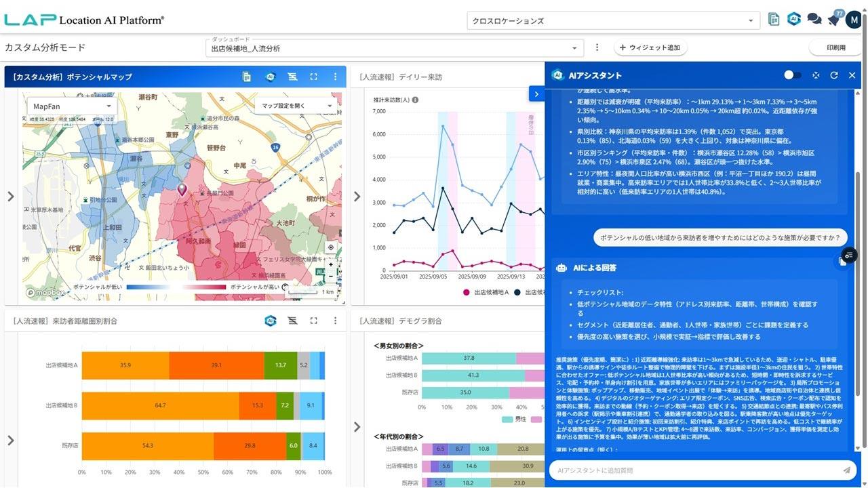The image size is (868, 488).
Task: Click the AI assistant icon in top header
Action: 794,20
